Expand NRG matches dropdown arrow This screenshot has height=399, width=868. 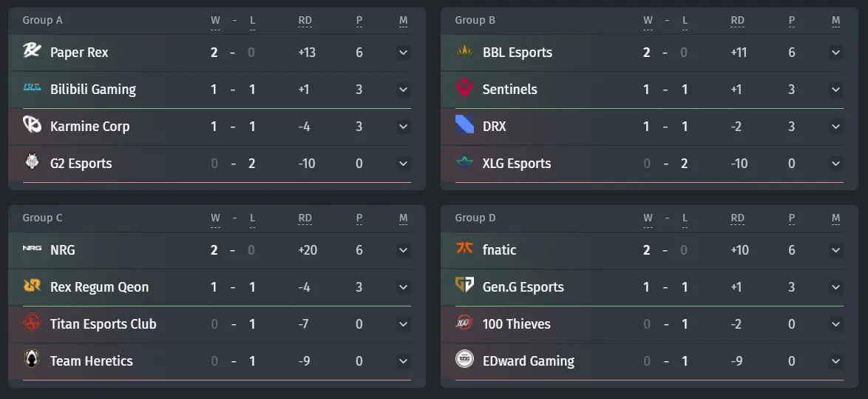tap(403, 250)
